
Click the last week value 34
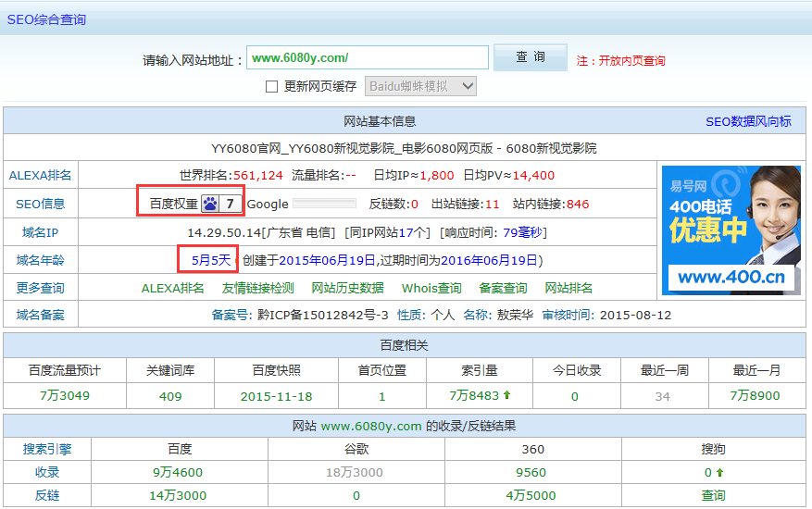pyautogui.click(x=662, y=397)
